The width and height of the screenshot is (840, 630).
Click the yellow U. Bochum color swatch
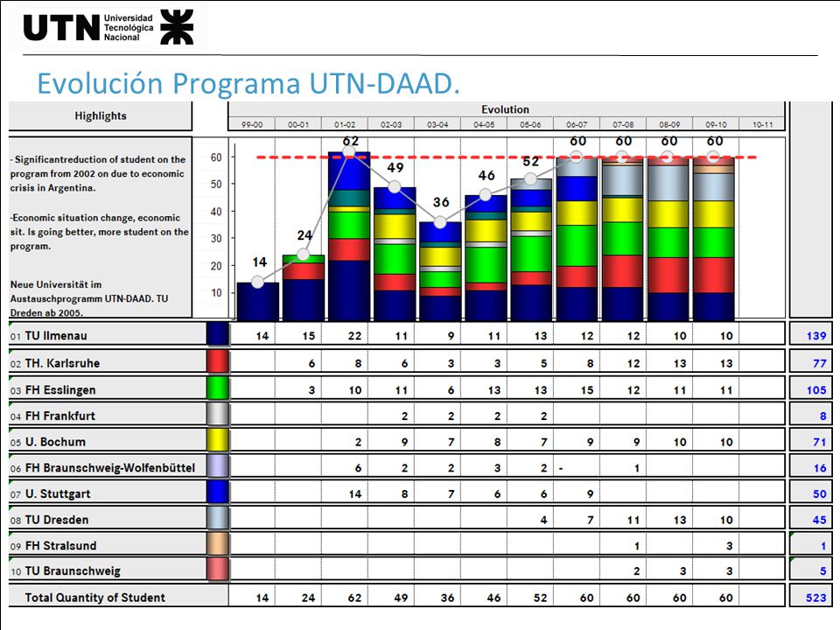coord(218,440)
